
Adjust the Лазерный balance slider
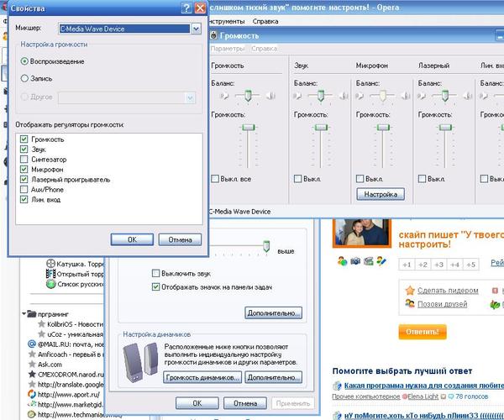click(445, 96)
